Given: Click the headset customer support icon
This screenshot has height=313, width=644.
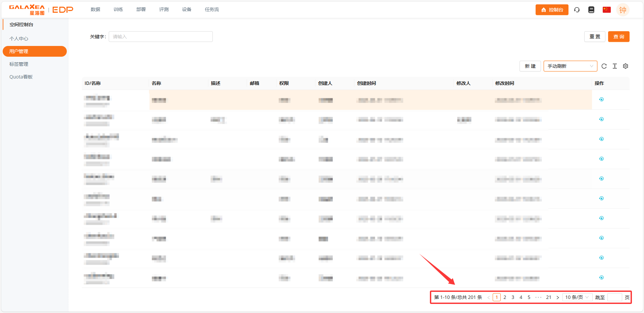Looking at the screenshot, I should click(577, 10).
